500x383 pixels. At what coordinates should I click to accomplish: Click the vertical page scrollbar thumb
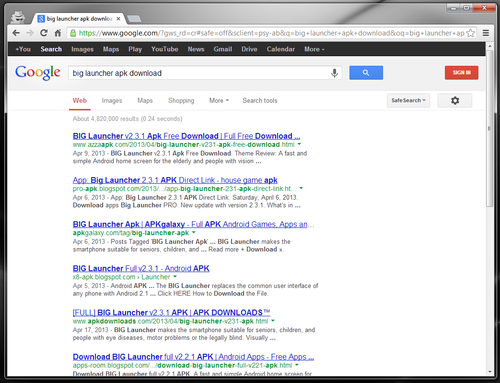[489, 128]
